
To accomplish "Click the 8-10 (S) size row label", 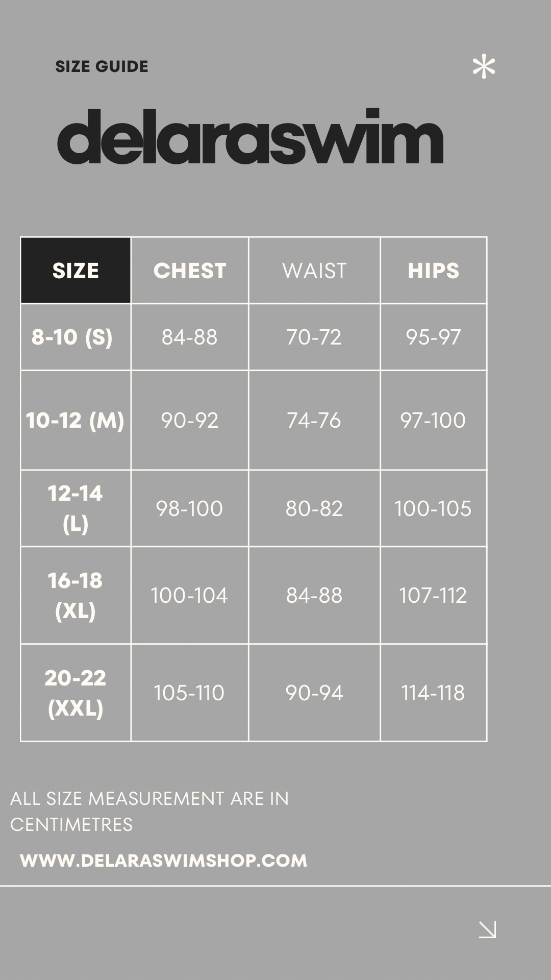I will 72,337.
